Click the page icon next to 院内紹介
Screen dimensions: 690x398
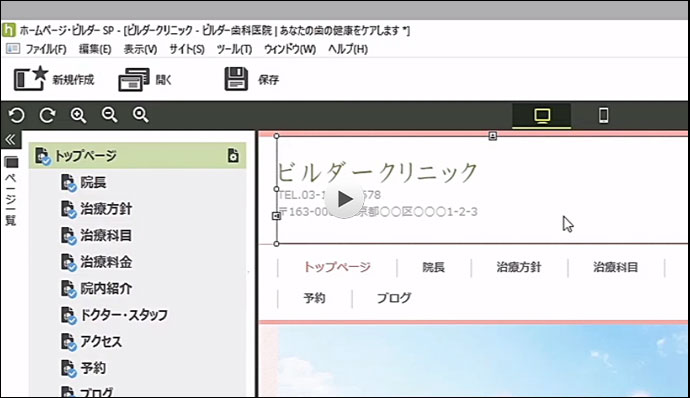point(68,289)
